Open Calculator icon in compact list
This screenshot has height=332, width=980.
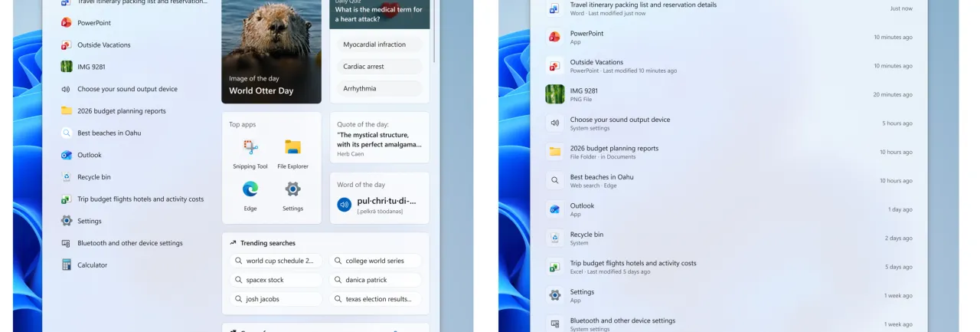pyautogui.click(x=67, y=265)
